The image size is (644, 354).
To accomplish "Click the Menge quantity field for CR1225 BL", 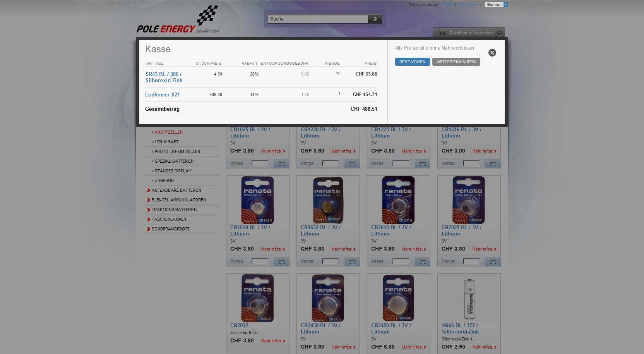I will coord(401,163).
